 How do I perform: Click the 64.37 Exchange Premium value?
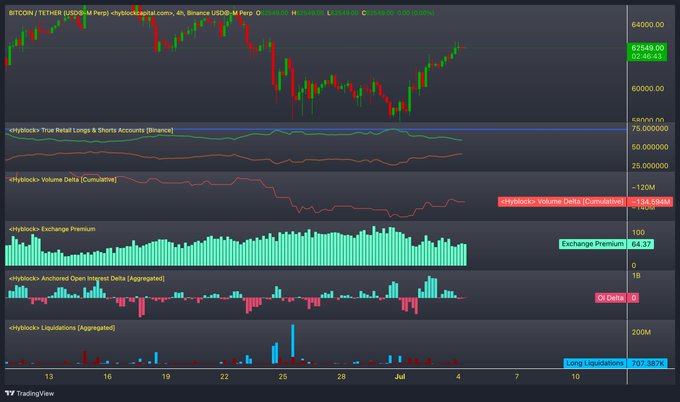tap(641, 244)
